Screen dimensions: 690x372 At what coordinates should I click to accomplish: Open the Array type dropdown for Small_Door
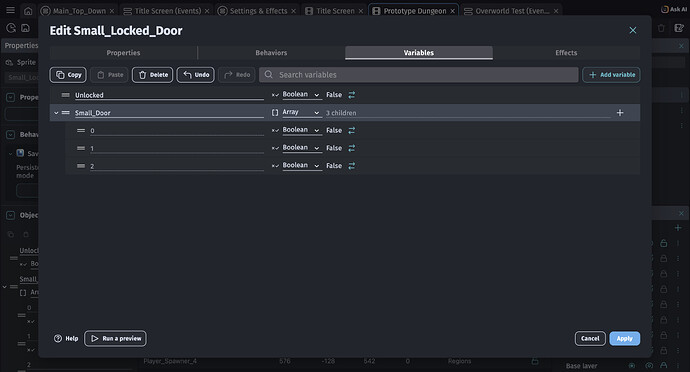301,113
